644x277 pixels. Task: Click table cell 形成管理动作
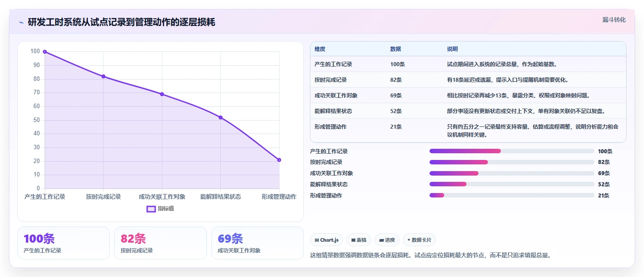point(330,127)
